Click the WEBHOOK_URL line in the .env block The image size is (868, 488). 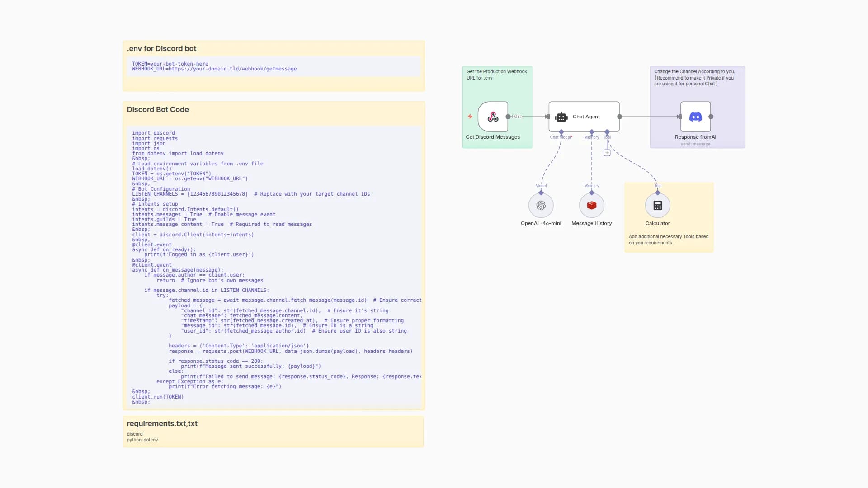tap(214, 69)
